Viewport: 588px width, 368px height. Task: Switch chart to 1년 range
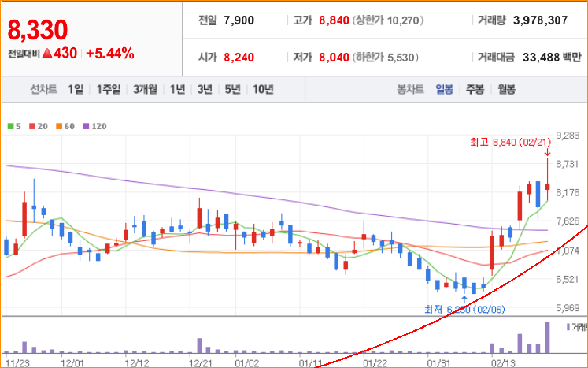coord(177,89)
